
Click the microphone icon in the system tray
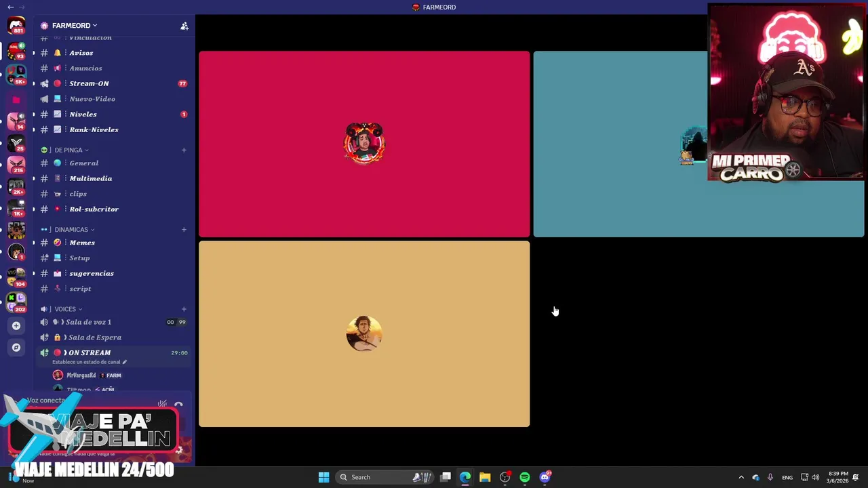coord(770,477)
